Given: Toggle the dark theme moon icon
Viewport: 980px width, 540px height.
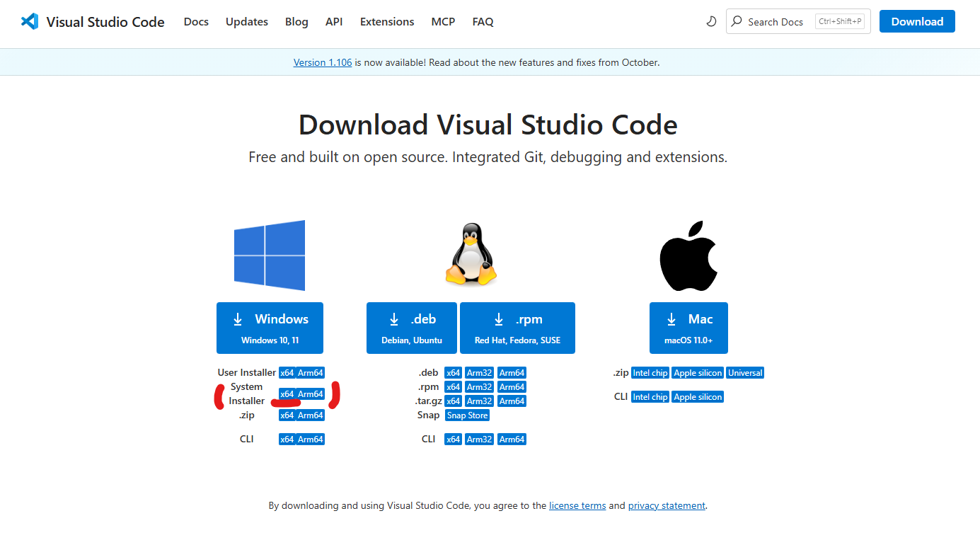Looking at the screenshot, I should pos(711,22).
